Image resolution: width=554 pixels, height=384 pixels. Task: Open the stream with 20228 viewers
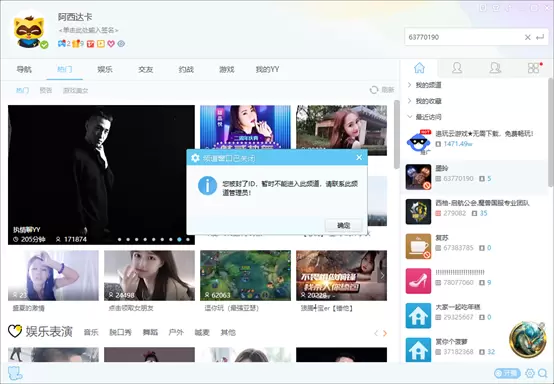click(341, 276)
